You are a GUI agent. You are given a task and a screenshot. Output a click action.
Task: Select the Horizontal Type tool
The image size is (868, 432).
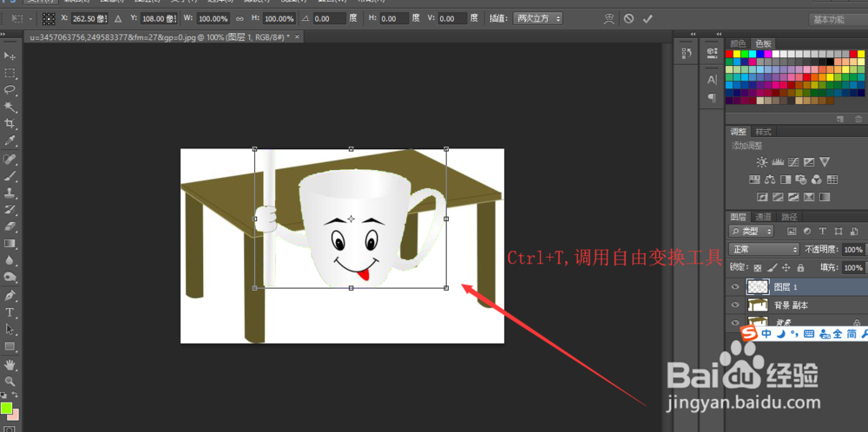point(10,312)
